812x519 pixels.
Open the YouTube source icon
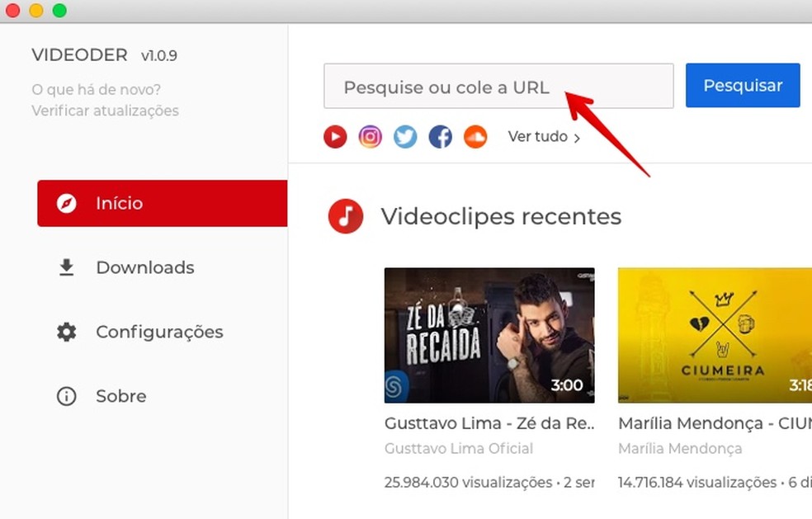click(x=335, y=137)
